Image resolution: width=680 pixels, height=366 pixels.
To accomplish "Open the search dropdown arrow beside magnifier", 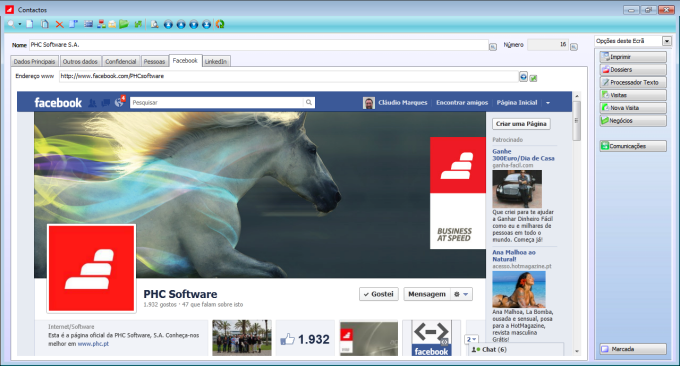I will pos(20,24).
